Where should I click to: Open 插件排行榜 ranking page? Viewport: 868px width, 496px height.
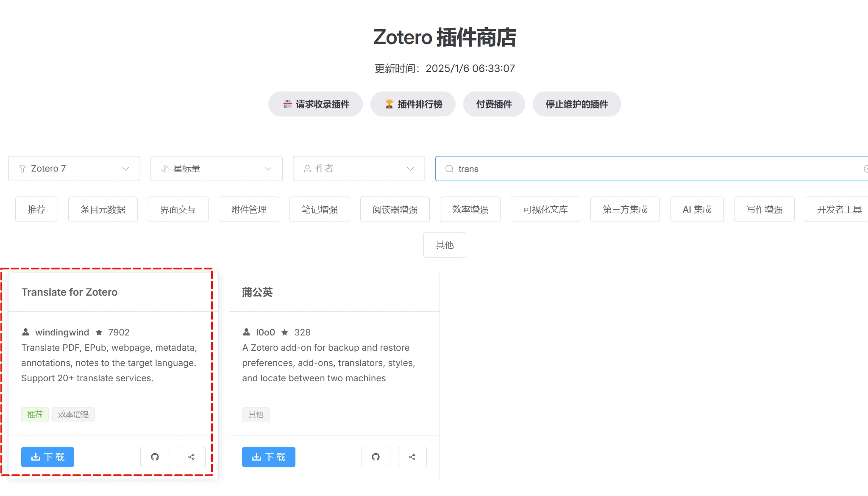pos(413,104)
